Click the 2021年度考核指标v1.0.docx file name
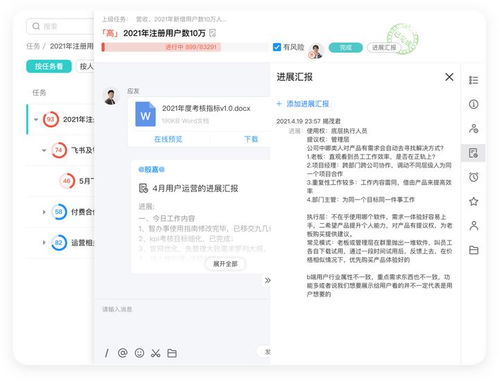Viewport: 499px width, 381px height. tap(206, 108)
